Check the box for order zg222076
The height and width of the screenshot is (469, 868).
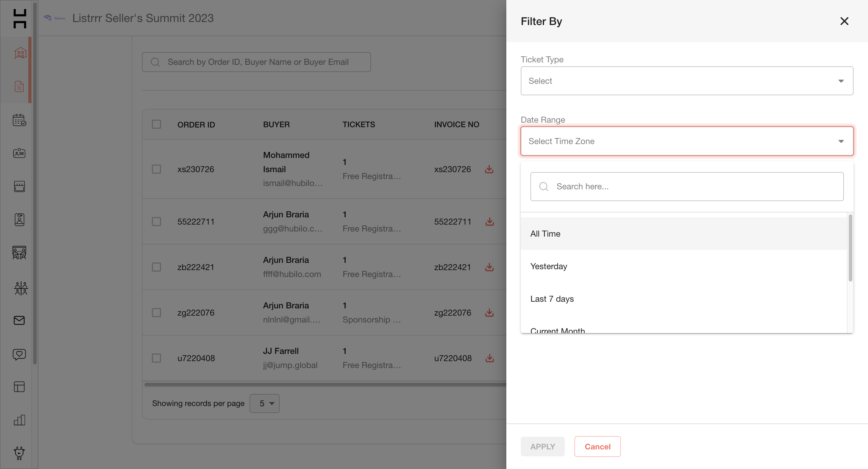pos(156,313)
